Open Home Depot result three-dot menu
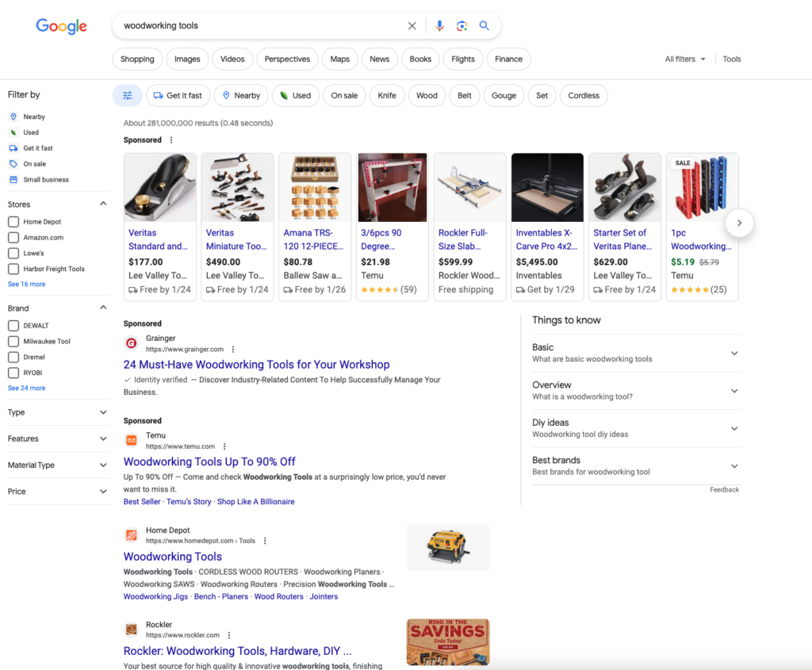The image size is (812, 670). 265,541
